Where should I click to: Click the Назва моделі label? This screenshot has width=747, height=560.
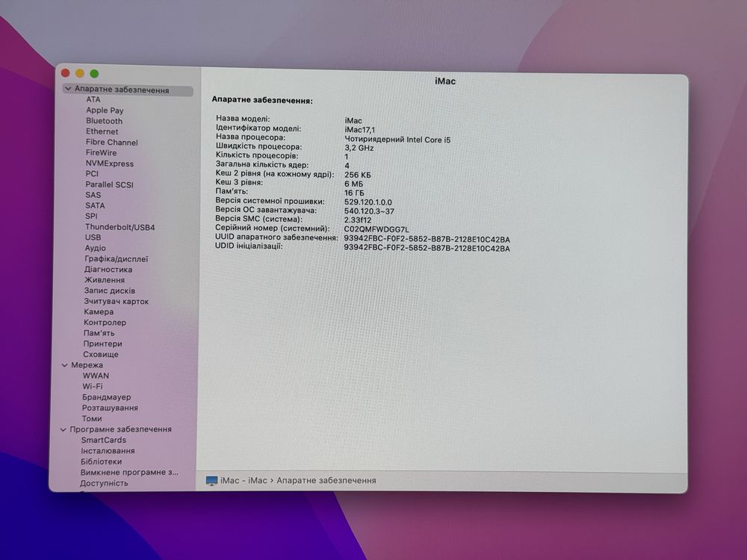click(243, 119)
